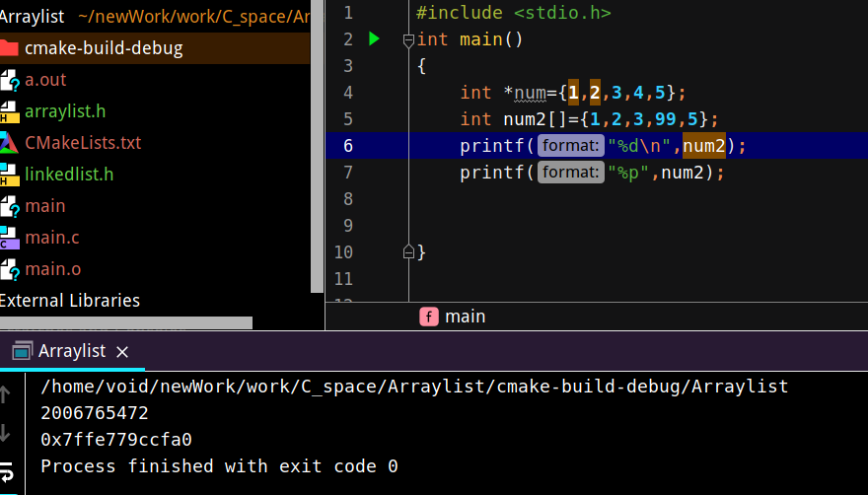
Task: Click the value 99 in num2 array
Action: [666, 119]
